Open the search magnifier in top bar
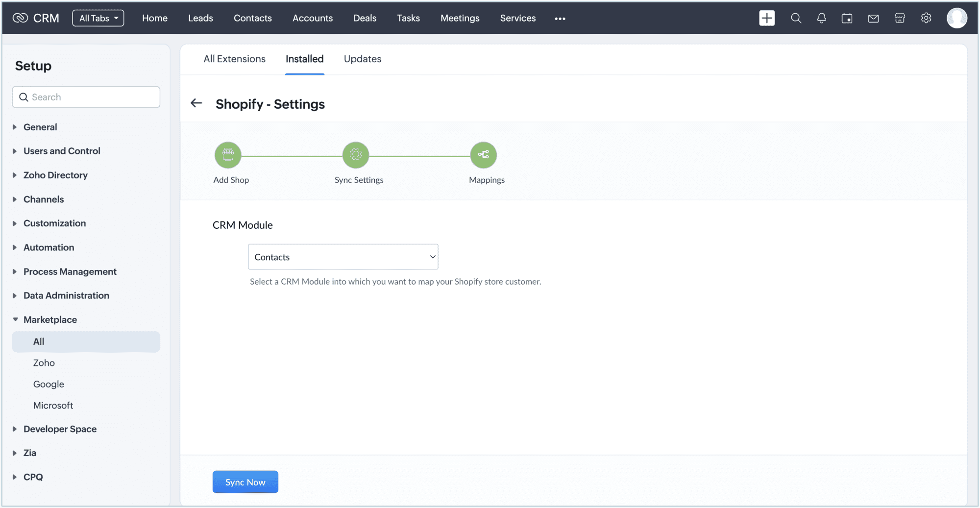The height and width of the screenshot is (508, 980). [796, 18]
